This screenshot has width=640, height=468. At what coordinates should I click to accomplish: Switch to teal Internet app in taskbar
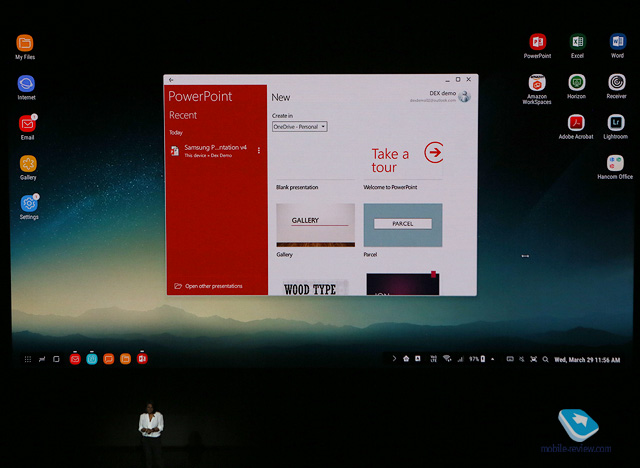tap(92, 359)
